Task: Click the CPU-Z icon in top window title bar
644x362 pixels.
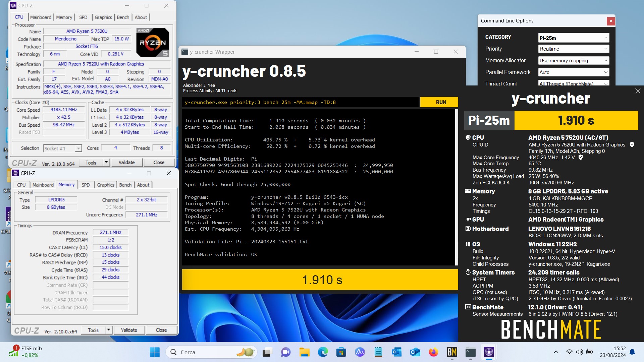Action: 13,5
